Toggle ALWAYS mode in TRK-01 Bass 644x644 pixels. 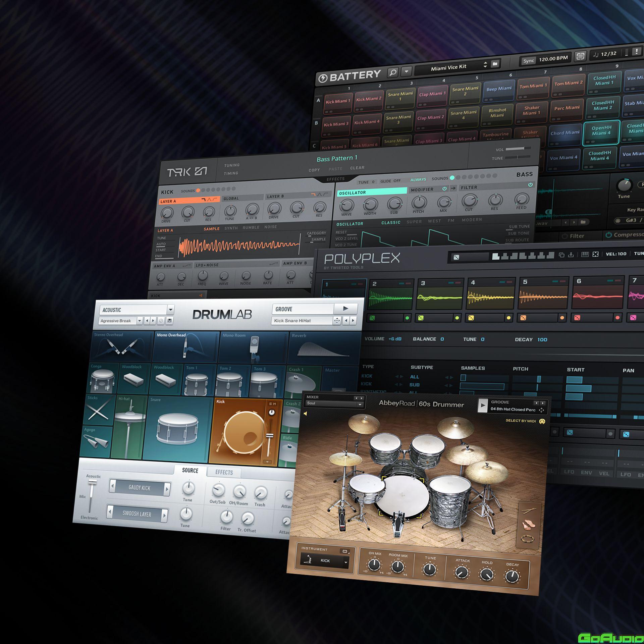418,180
